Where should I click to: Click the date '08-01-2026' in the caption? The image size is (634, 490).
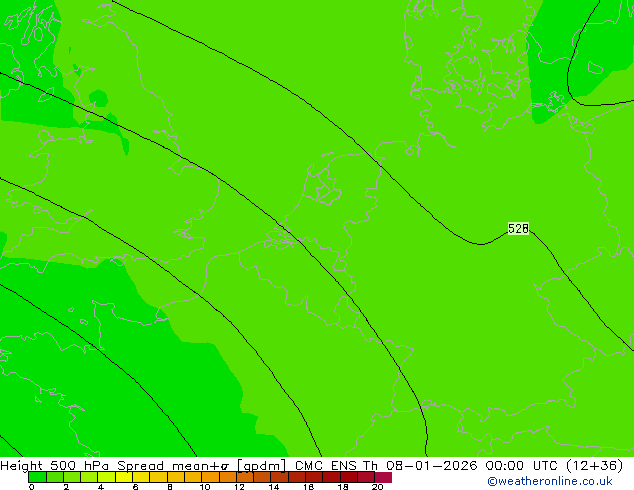432,466
